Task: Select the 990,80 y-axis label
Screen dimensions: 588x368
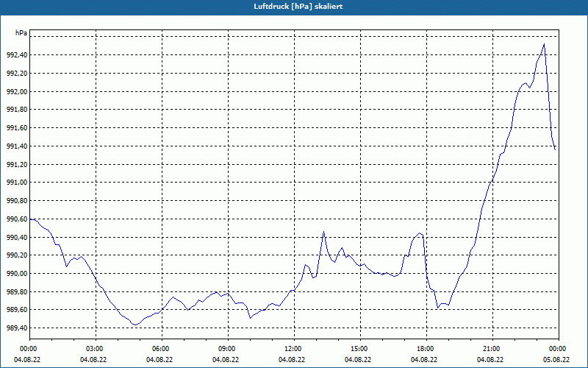Action: [x=16, y=201]
